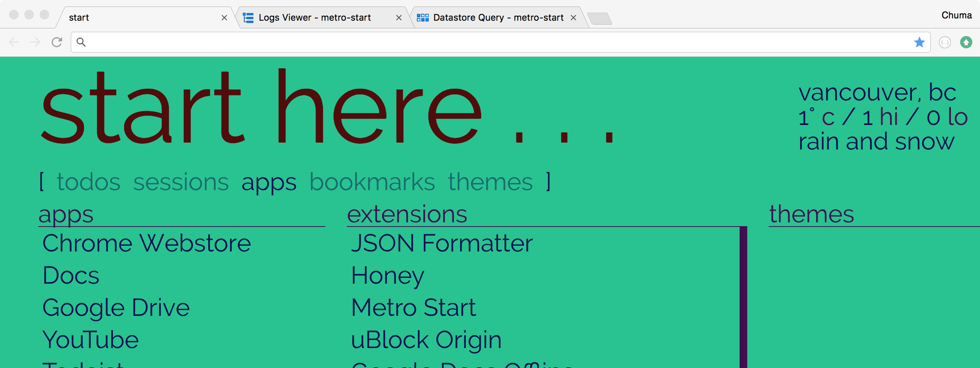Image resolution: width=980 pixels, height=368 pixels.
Task: Open the Docs app link
Action: 71,275
